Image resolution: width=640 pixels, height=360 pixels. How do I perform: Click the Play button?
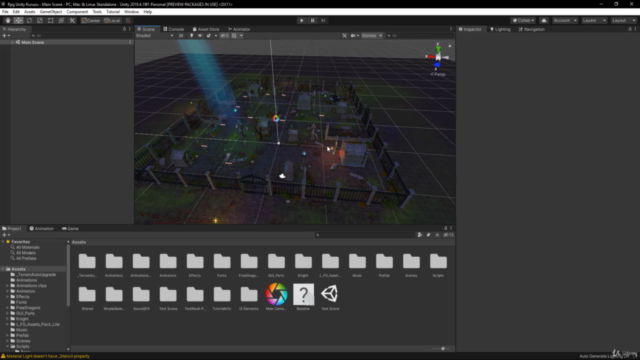pyautogui.click(x=302, y=20)
